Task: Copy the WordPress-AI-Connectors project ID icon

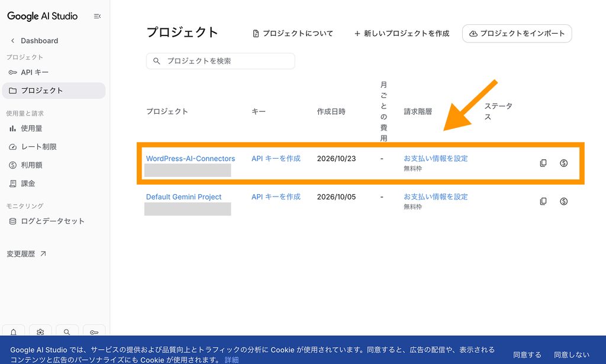Action: 543,163
